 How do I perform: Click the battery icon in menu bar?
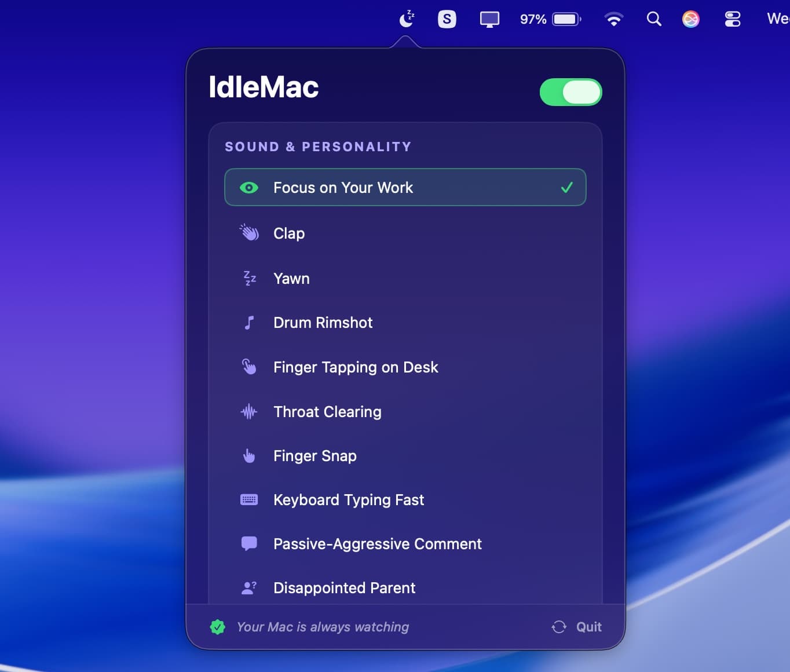point(566,19)
